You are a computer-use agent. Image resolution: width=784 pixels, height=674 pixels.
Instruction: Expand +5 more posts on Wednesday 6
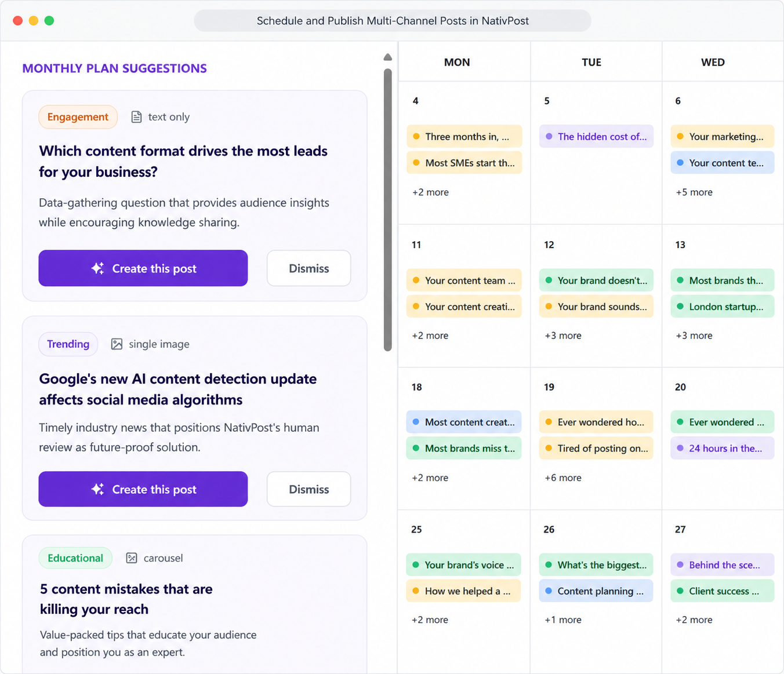tap(694, 192)
